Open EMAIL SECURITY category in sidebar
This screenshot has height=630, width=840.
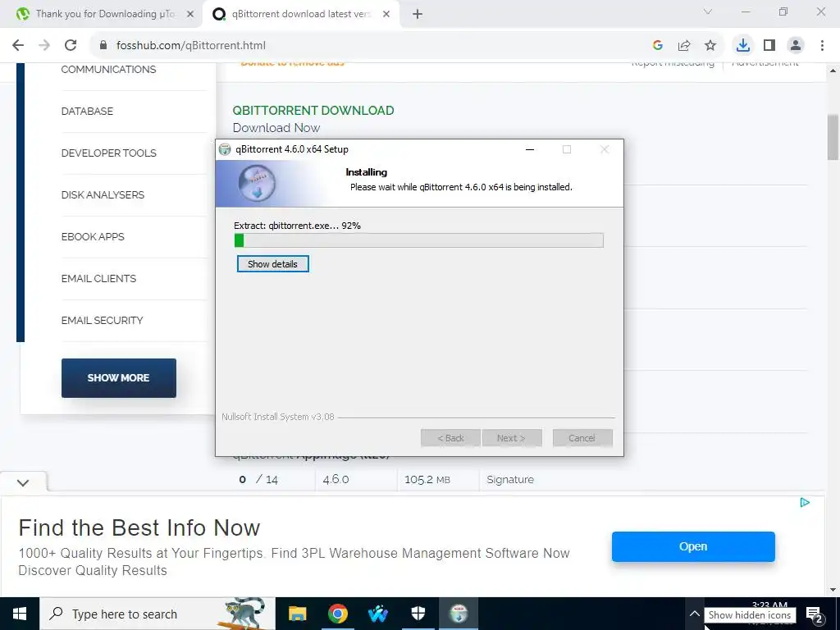[103, 321]
